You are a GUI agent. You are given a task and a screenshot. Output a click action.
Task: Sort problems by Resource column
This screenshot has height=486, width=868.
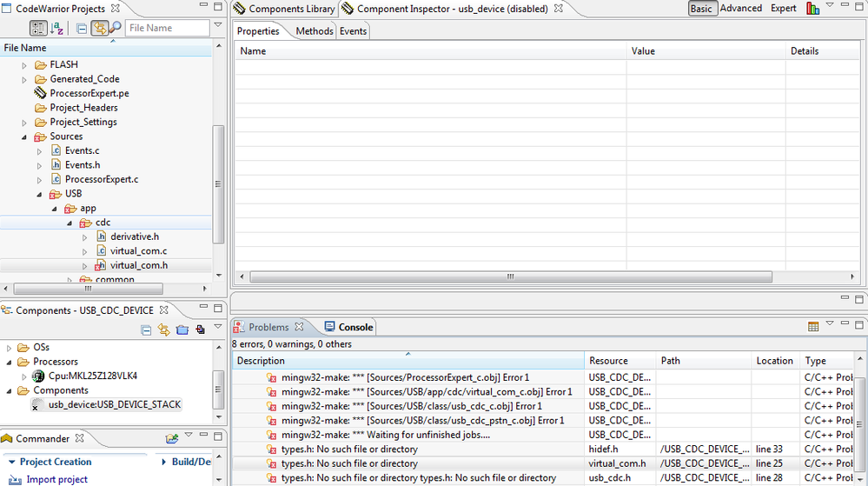(620, 361)
